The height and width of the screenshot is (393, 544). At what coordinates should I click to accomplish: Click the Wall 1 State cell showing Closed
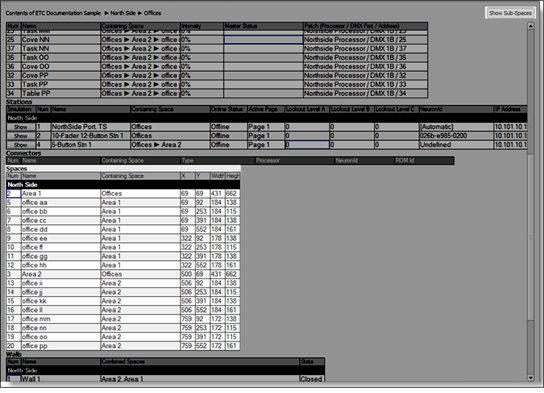click(x=312, y=379)
